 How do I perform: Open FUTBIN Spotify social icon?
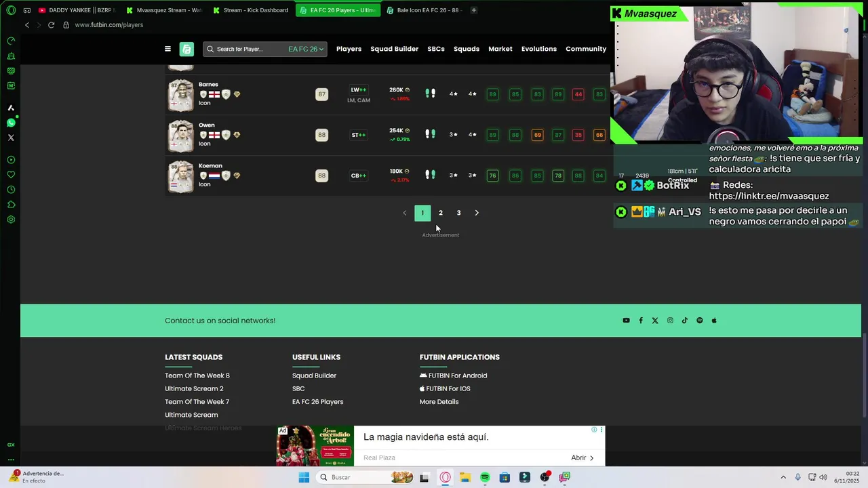pos(700,321)
